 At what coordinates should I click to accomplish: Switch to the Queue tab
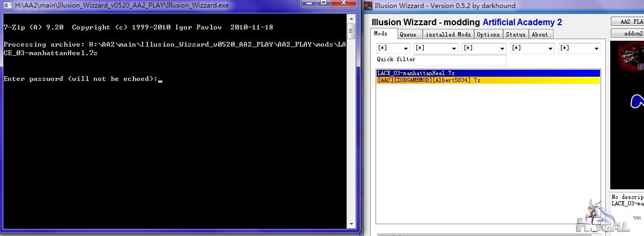409,34
